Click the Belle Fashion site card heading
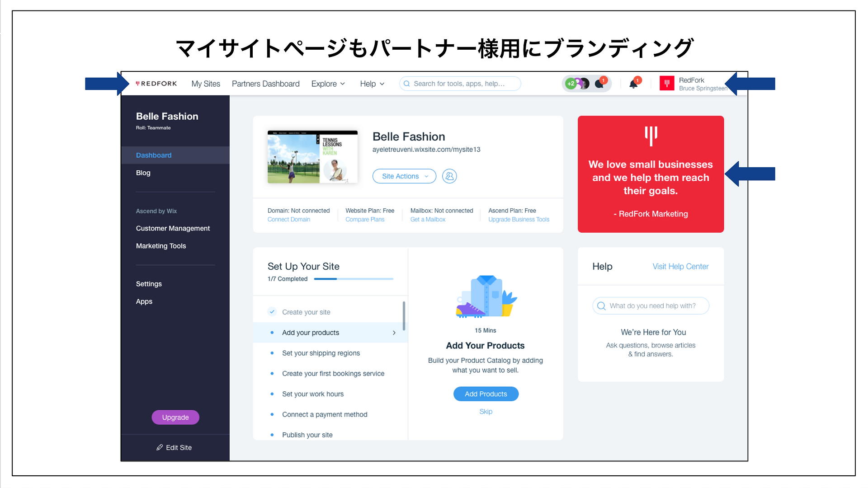This screenshot has width=868, height=488. pyautogui.click(x=409, y=136)
